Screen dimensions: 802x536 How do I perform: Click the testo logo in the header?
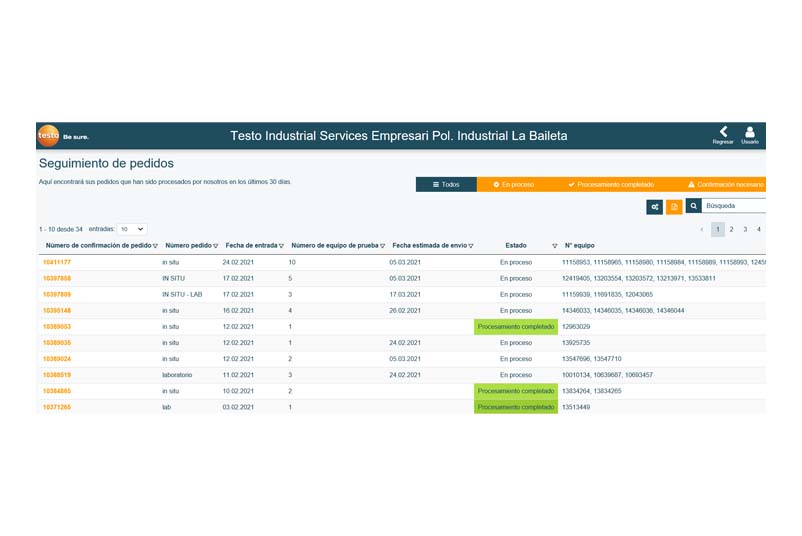pos(49,136)
